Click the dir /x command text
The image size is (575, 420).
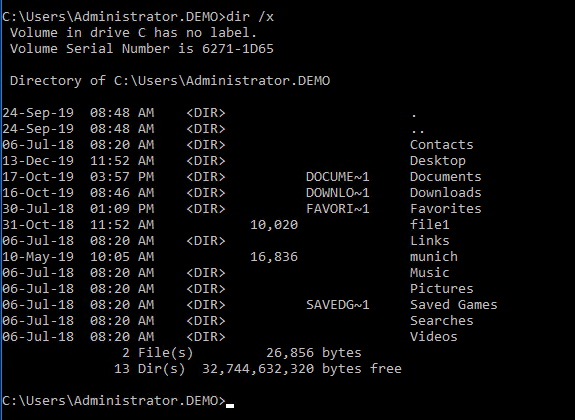tap(250, 17)
